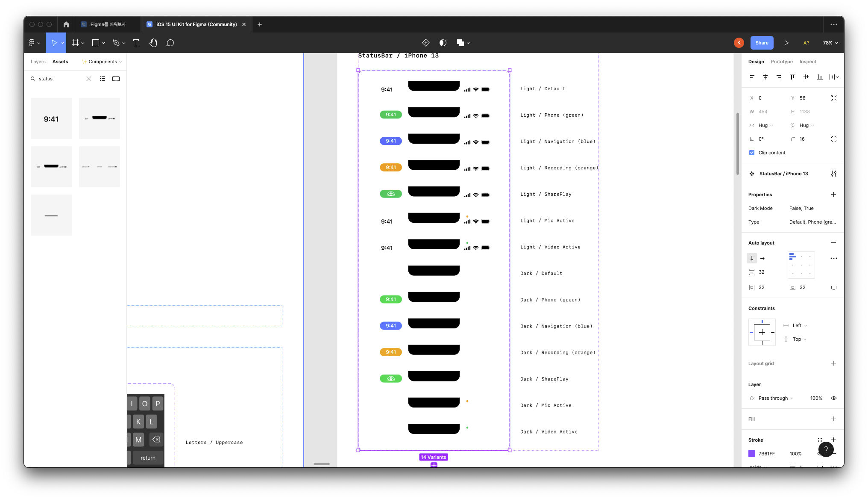
Task: Toggle layer visibility eye icon
Action: pos(833,398)
